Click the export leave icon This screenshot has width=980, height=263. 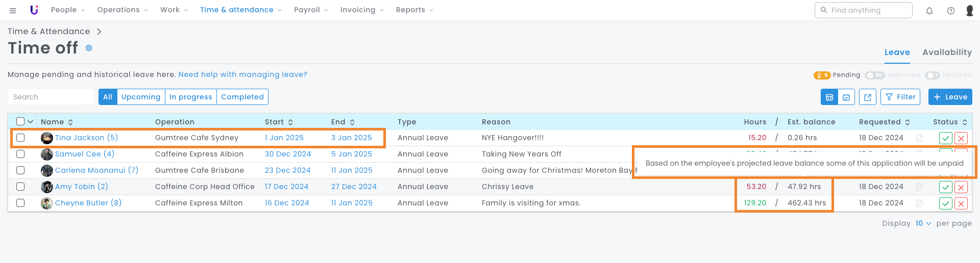click(868, 97)
